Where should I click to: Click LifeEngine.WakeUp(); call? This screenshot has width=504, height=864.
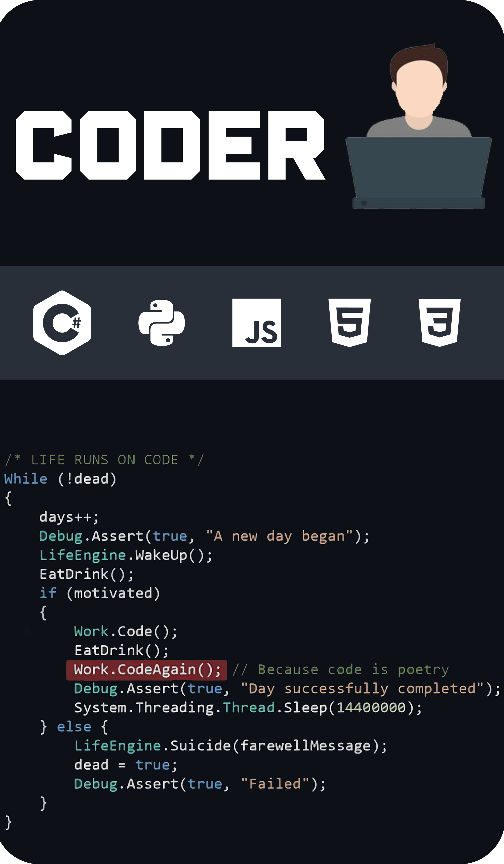point(126,555)
